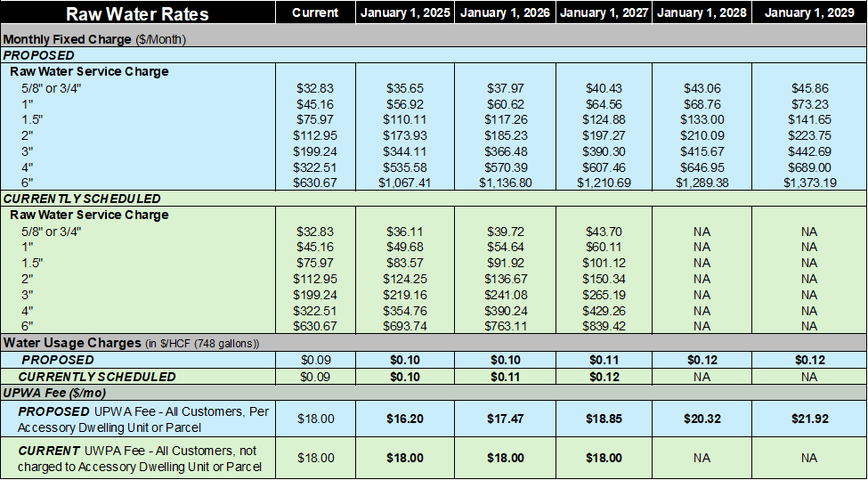
Task: Click the "January 1, 2027" column header
Action: point(604,13)
